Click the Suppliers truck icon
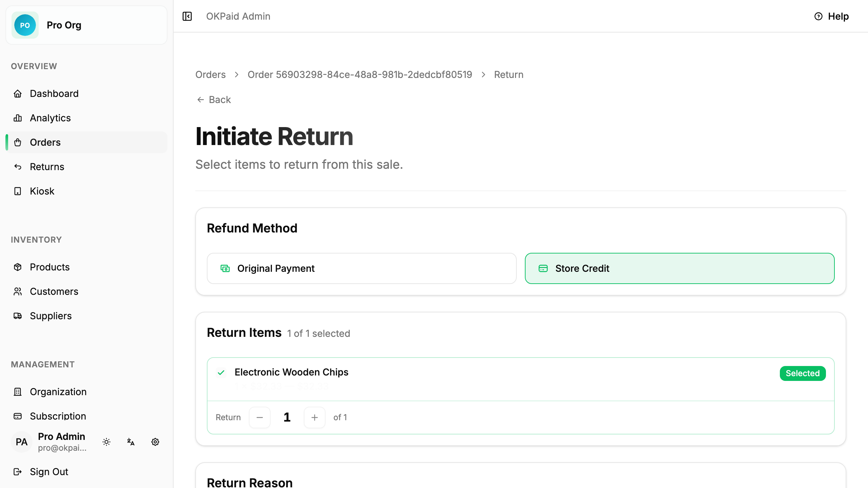Viewport: 868px width, 488px height. pyautogui.click(x=18, y=316)
